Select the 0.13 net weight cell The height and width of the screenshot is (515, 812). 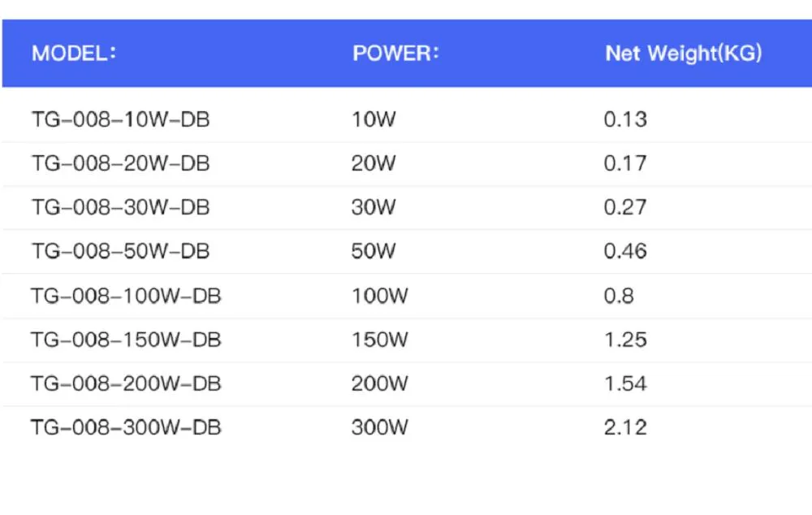tap(625, 120)
